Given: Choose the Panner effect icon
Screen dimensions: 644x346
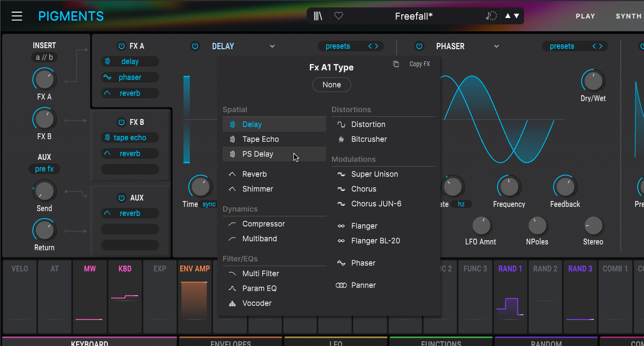Looking at the screenshot, I should tap(341, 285).
